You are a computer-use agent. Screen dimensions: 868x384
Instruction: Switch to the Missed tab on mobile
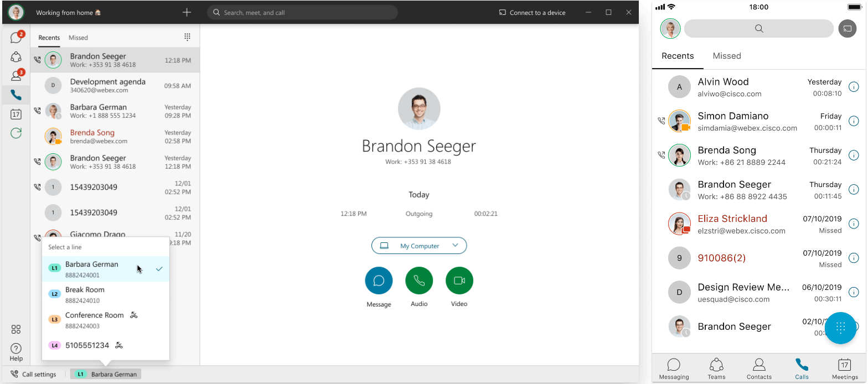point(727,56)
